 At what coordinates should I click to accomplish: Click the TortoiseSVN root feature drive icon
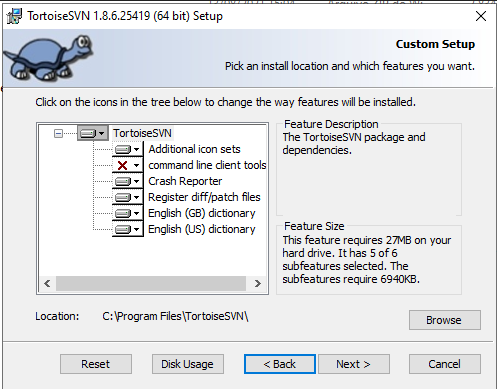coord(92,133)
